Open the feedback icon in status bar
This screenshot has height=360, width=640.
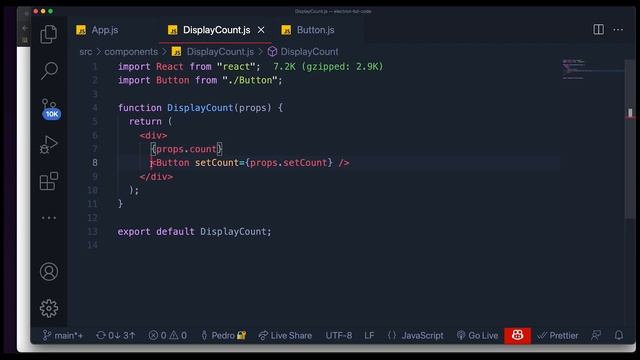(x=596, y=336)
